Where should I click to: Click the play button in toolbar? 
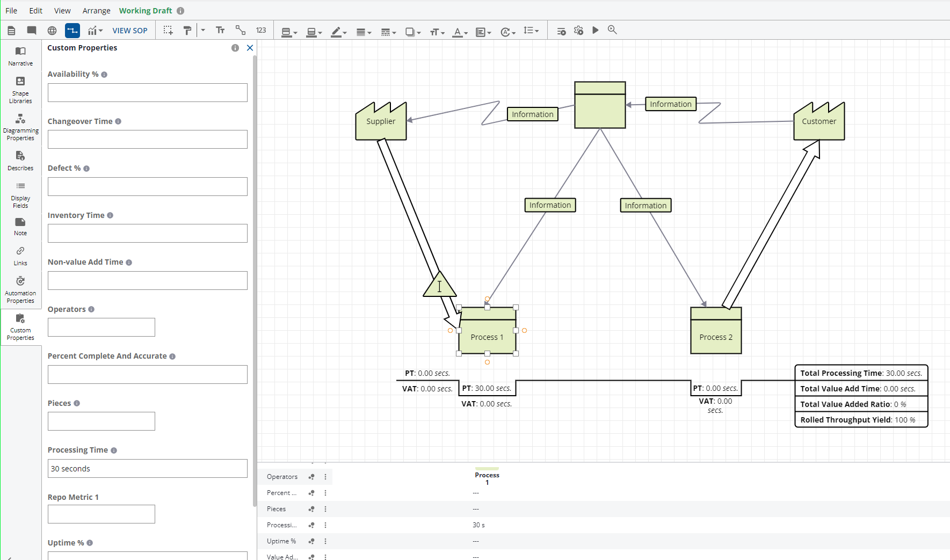(595, 31)
